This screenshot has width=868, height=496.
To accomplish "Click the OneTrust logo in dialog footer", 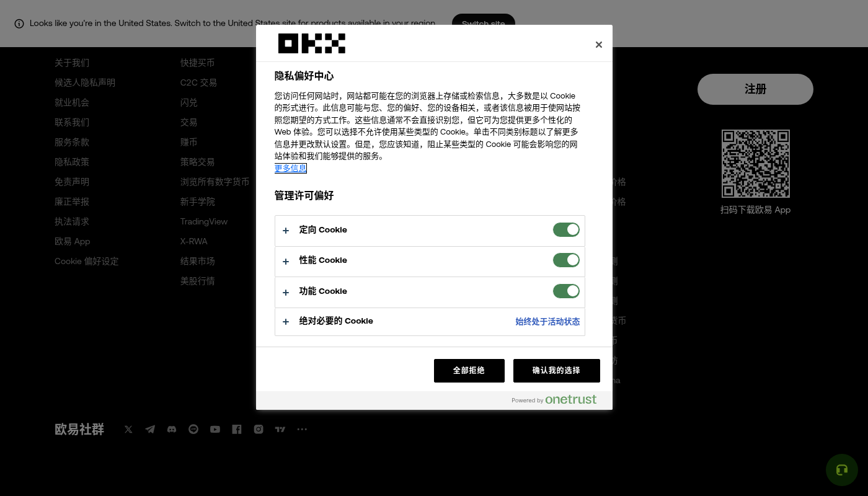I will pos(570,399).
